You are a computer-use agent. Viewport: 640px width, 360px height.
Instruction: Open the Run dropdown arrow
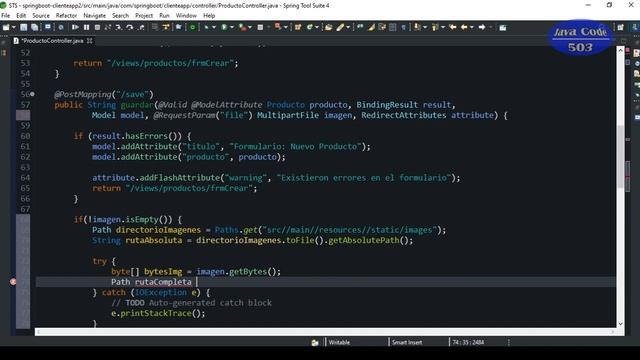(x=232, y=27)
